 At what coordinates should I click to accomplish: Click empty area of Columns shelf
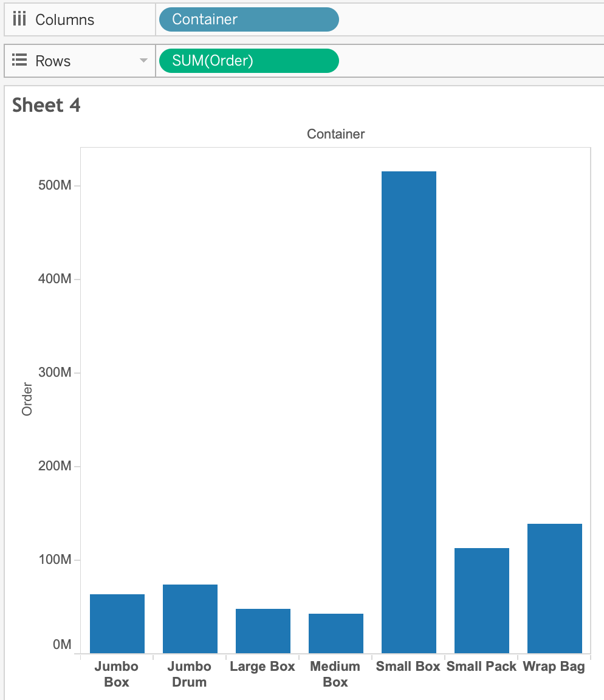point(468,19)
